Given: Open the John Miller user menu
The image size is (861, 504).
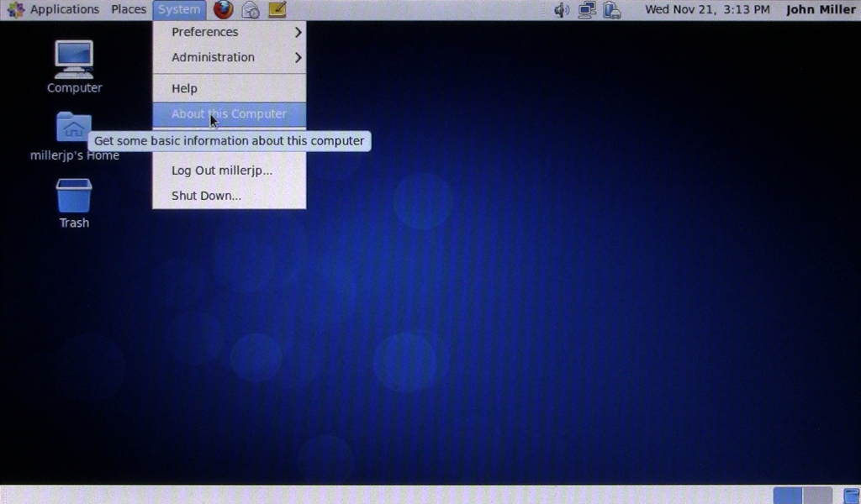Looking at the screenshot, I should (x=821, y=9).
